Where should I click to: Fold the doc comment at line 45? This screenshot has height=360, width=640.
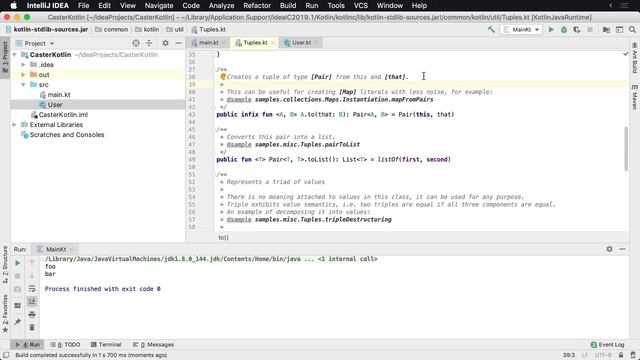coord(214,130)
